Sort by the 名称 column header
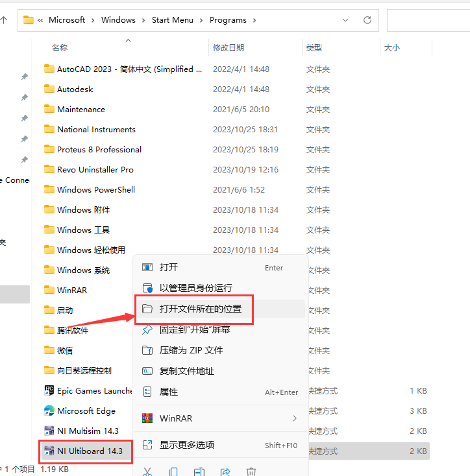470x476 pixels. click(x=60, y=47)
